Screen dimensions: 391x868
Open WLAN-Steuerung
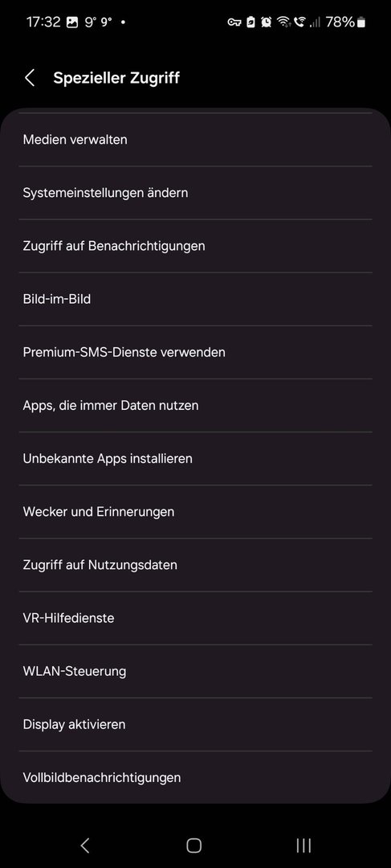[x=195, y=671]
